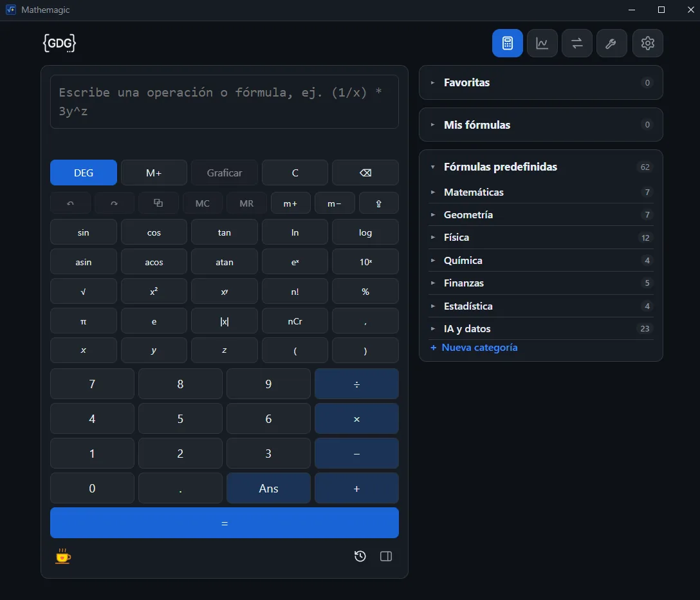Click the multiplication operator key
Screen dimensions: 700x600
point(356,418)
